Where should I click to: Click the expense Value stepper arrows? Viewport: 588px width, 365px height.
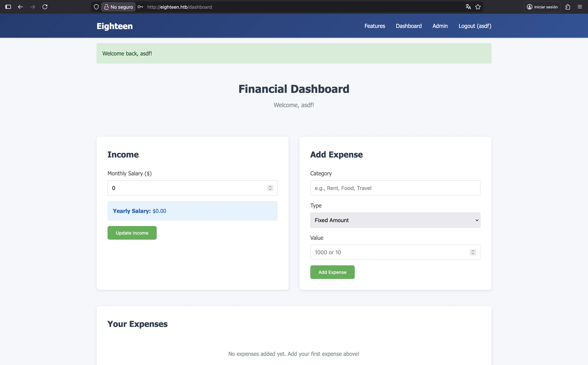pos(473,252)
